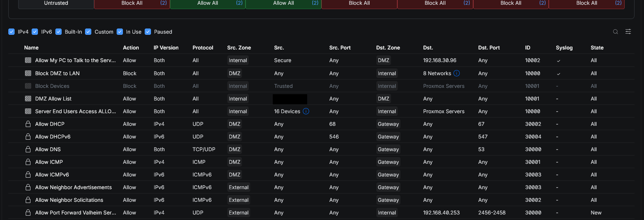Select the Untrusted zone cell

[x=56, y=3]
